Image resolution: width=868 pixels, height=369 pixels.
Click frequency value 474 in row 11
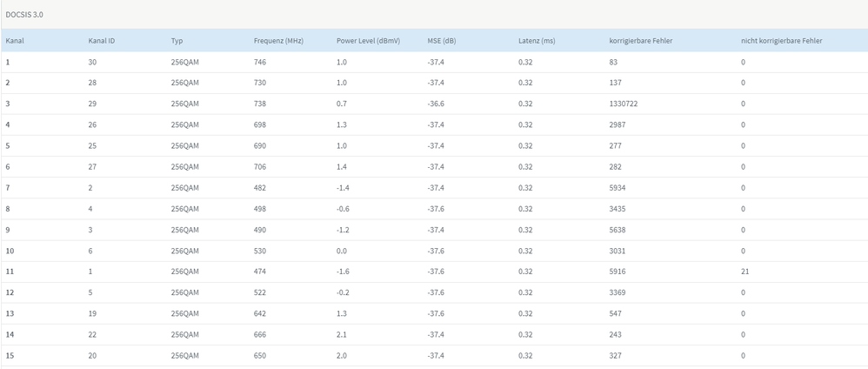tap(260, 272)
